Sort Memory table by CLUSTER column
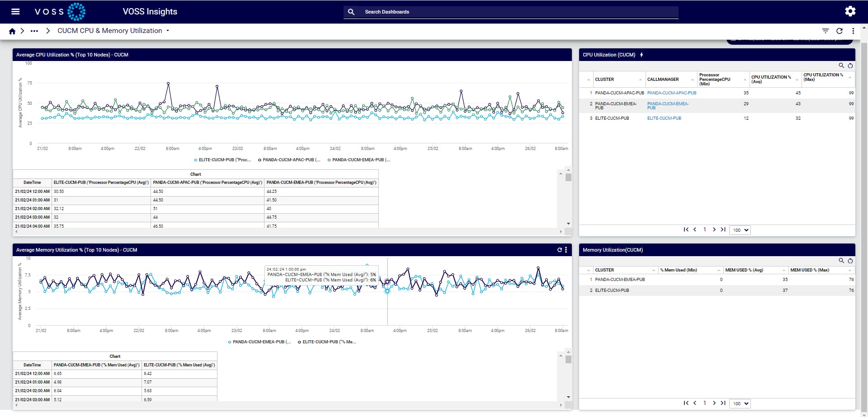868x417 pixels. click(x=625, y=270)
